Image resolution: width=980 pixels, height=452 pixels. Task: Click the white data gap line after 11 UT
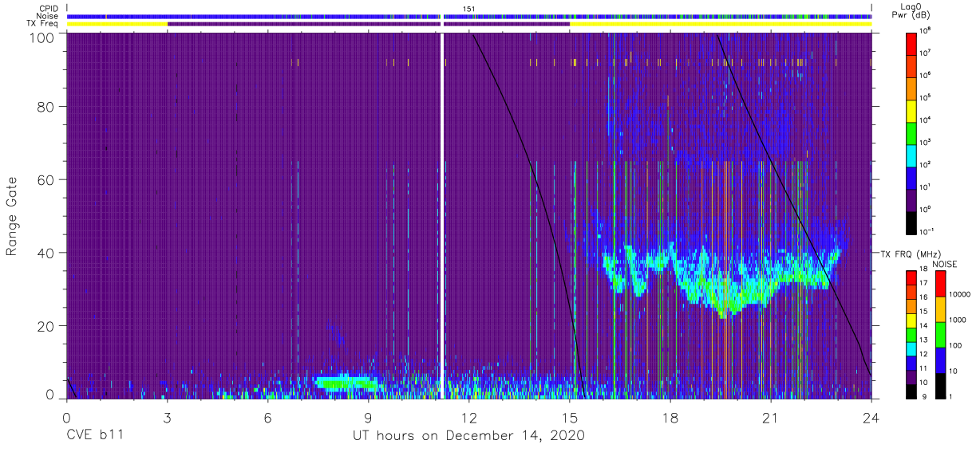click(441, 215)
